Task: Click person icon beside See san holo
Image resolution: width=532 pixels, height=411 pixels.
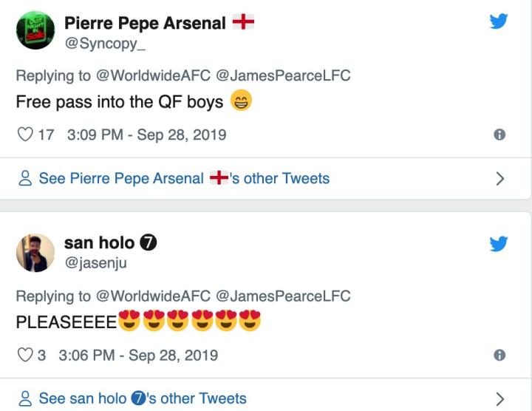Action: point(25,398)
